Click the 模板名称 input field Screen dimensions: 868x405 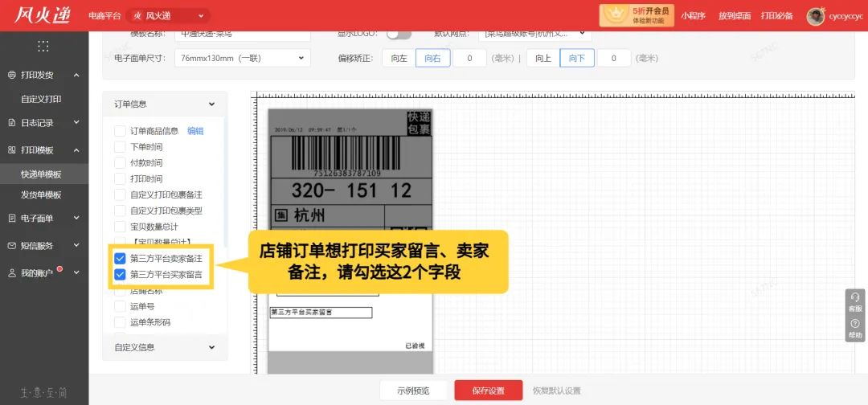[x=243, y=34]
